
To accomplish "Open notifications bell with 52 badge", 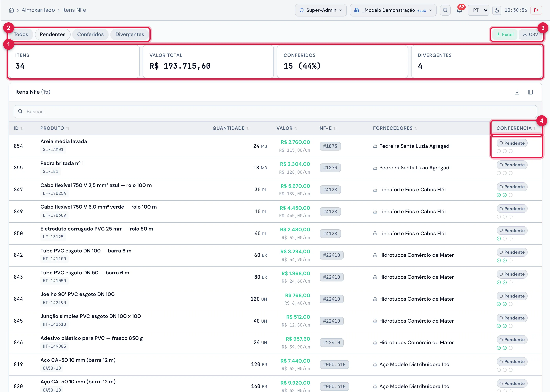I will click(x=459, y=10).
